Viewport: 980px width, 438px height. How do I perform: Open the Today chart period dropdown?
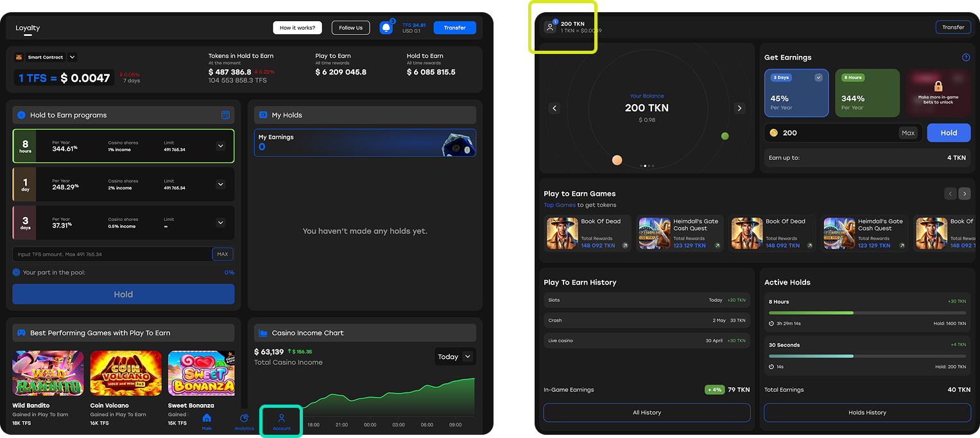pos(454,356)
